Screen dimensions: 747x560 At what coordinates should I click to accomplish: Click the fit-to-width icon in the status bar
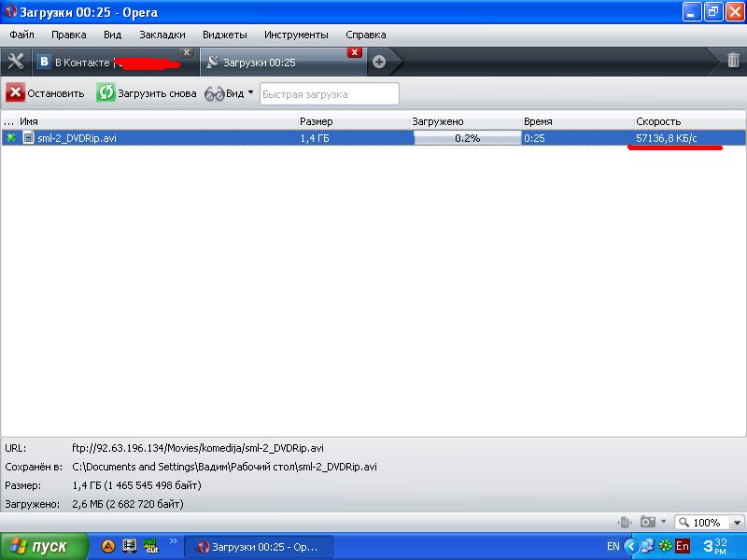pyautogui.click(x=624, y=523)
